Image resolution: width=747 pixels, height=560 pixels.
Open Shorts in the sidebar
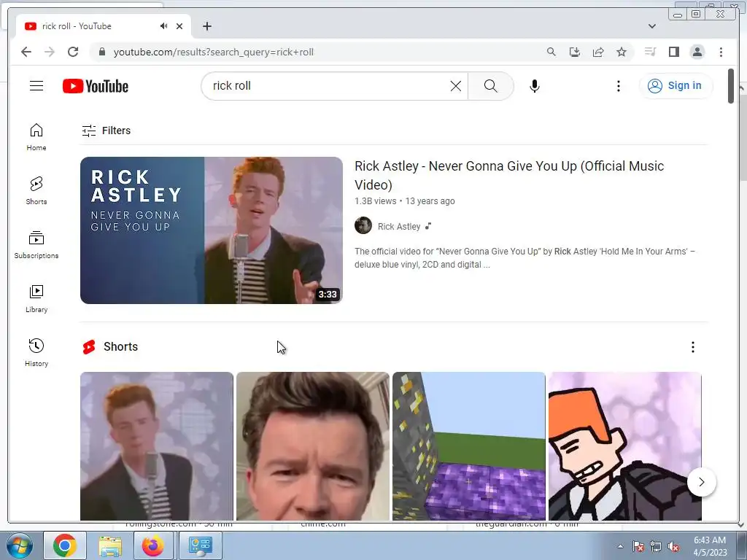point(36,191)
